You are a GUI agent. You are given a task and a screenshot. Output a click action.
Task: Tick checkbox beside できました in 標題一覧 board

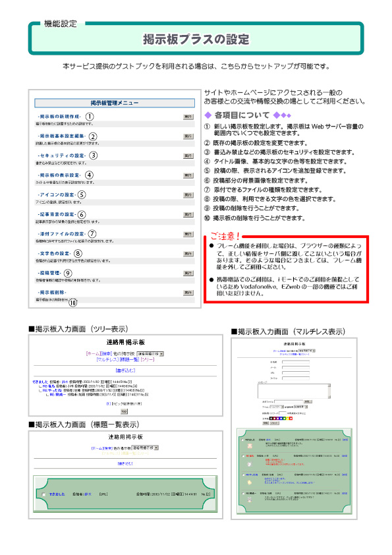tap(43, 494)
